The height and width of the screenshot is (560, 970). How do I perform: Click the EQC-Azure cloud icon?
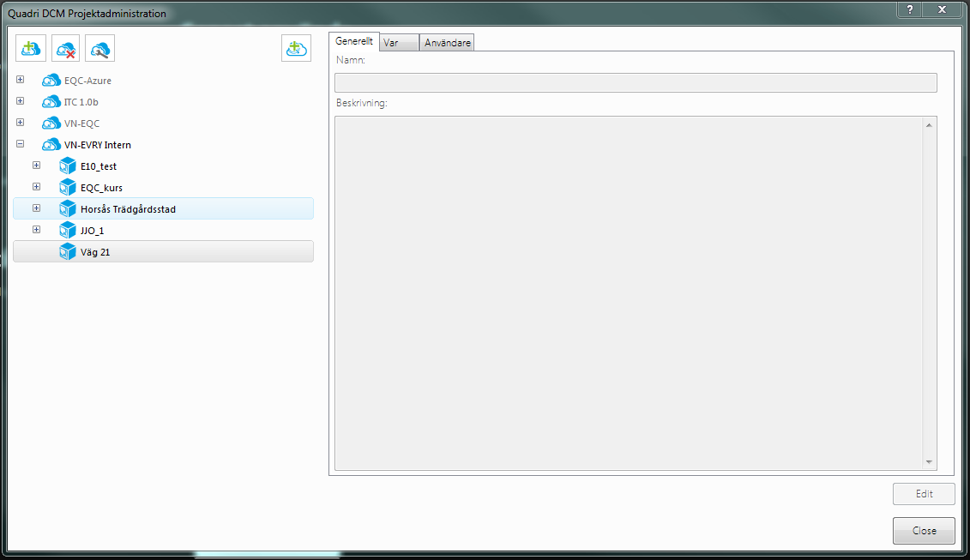[x=51, y=81]
